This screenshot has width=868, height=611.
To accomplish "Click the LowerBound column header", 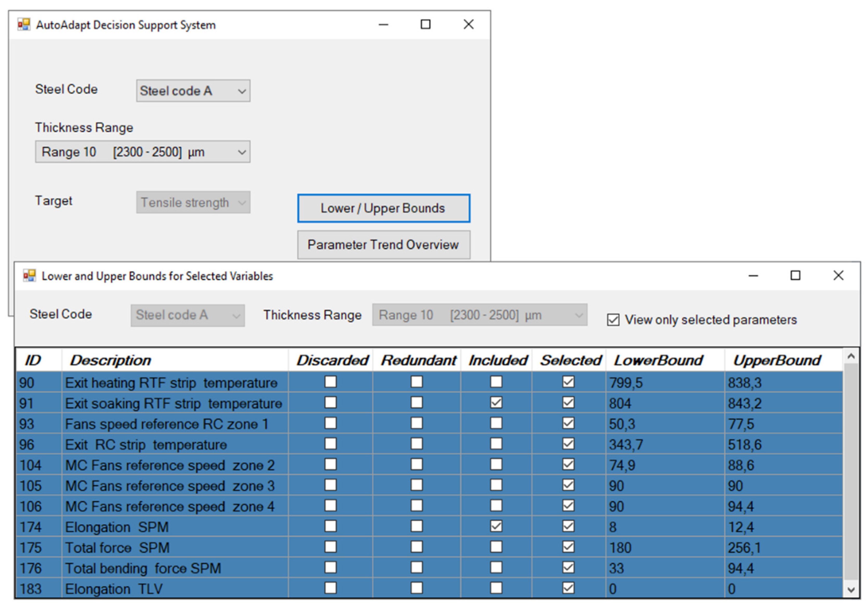I will click(x=658, y=361).
